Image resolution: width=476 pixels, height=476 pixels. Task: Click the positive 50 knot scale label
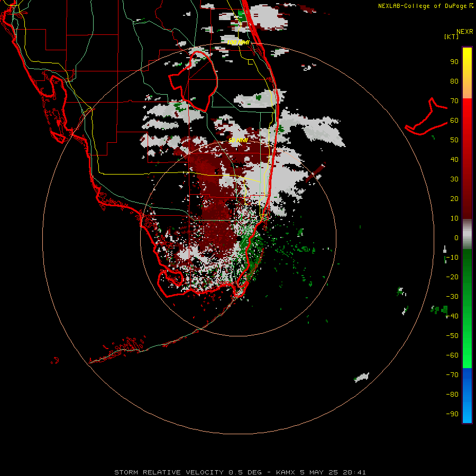point(454,140)
